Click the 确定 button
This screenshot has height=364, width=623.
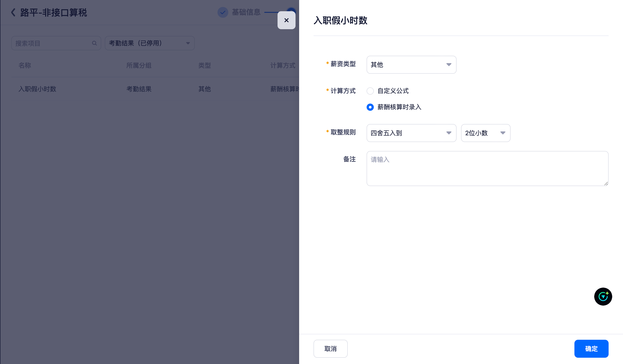(x=591, y=348)
